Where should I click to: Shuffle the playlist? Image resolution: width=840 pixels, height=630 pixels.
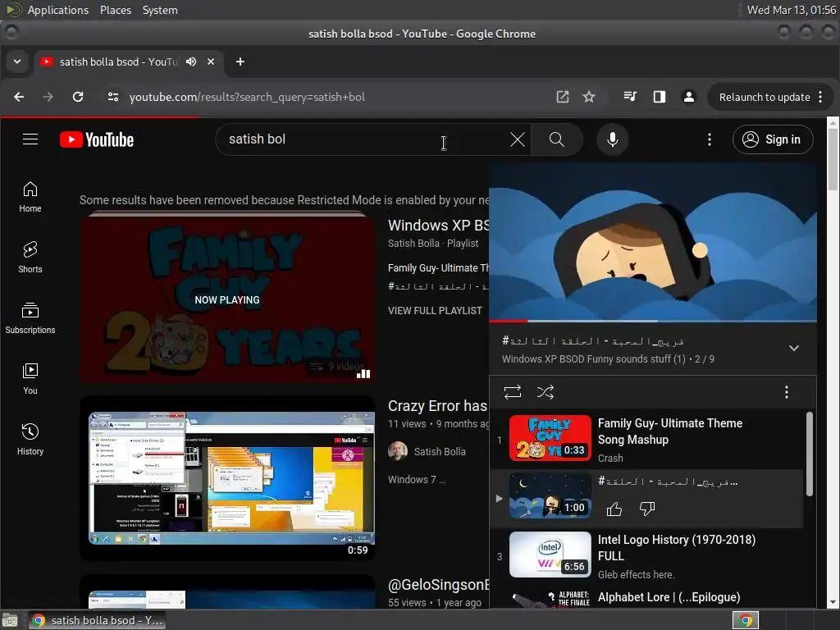[546, 392]
